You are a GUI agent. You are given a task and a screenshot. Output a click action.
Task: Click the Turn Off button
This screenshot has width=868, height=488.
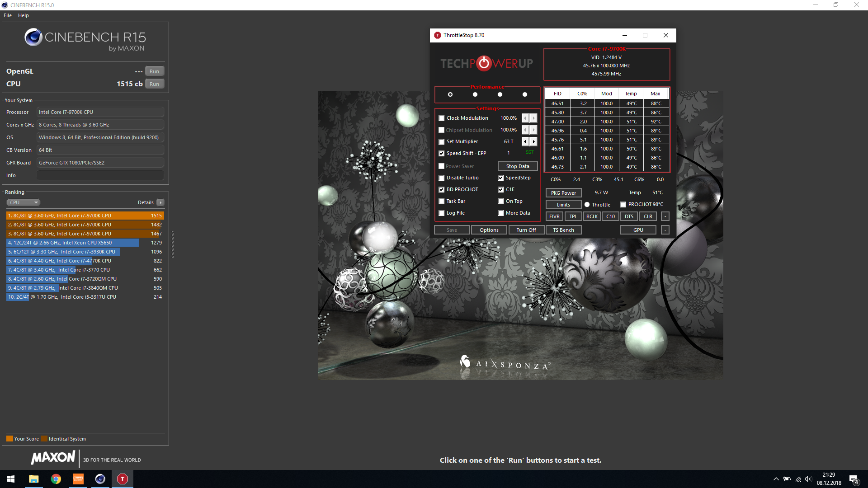point(526,230)
